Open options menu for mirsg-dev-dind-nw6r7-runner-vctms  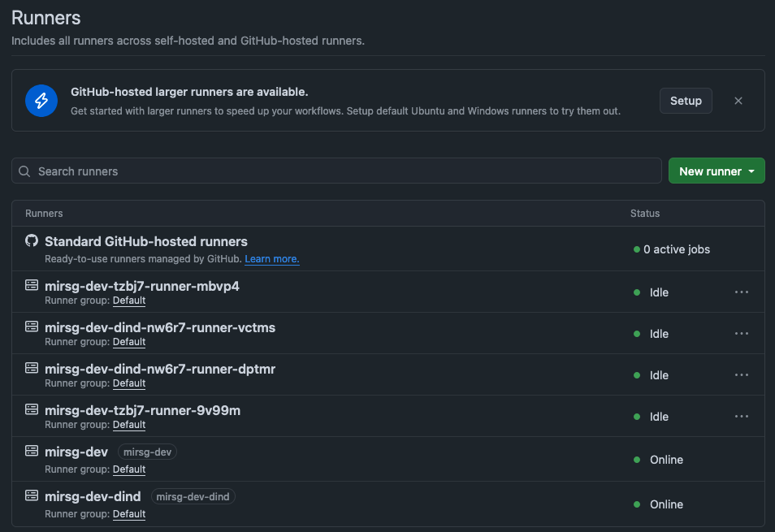coord(741,334)
